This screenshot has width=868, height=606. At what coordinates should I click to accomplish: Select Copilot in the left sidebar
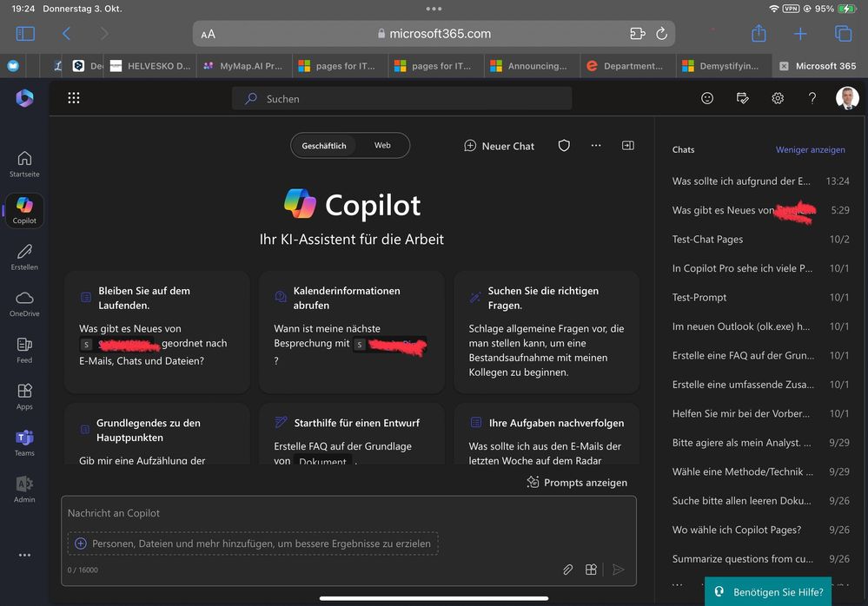[24, 211]
